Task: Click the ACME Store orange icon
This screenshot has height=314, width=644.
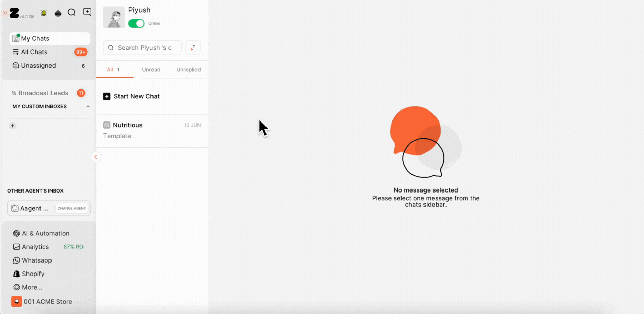Action: (x=16, y=302)
